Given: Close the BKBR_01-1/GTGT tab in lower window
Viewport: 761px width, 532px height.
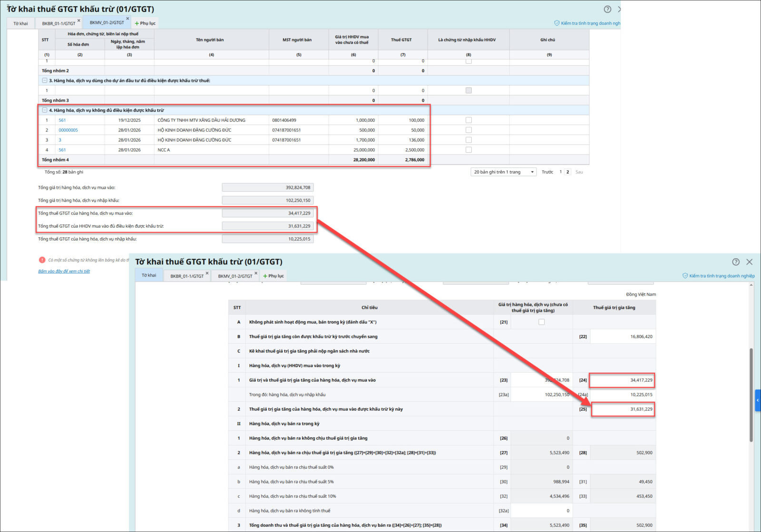Looking at the screenshot, I should pyautogui.click(x=207, y=273).
